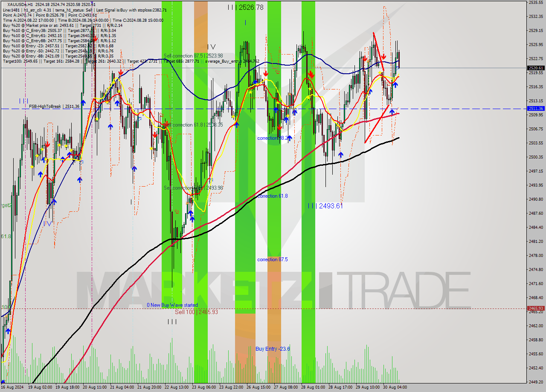546x392 pixels.
Task: Click the '19 Aug 02:00' time label
Action: [40, 387]
